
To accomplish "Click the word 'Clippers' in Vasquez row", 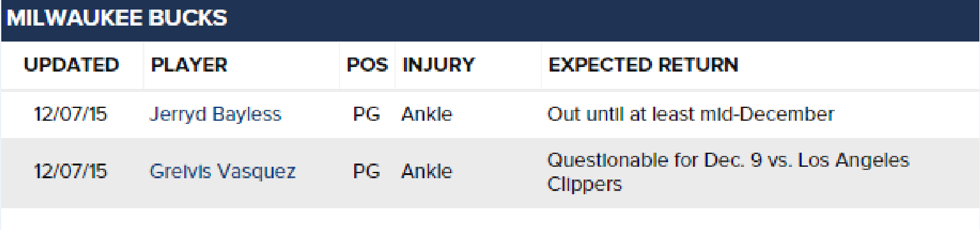I will coord(584,185).
